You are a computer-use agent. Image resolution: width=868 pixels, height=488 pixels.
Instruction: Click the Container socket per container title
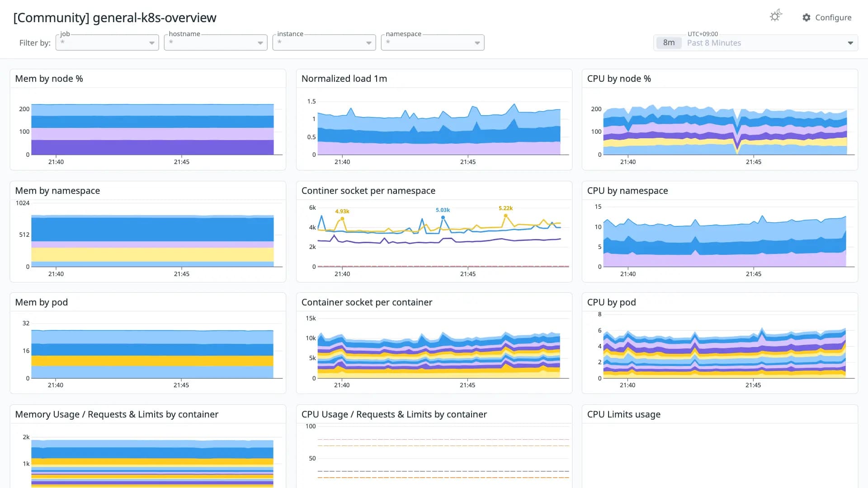pos(367,302)
